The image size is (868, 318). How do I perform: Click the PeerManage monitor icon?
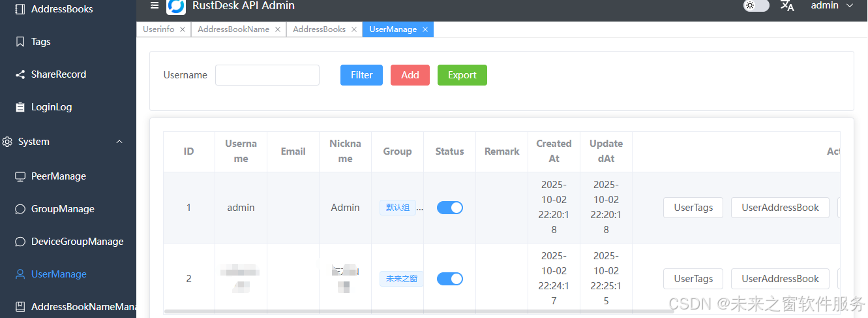[x=20, y=176]
